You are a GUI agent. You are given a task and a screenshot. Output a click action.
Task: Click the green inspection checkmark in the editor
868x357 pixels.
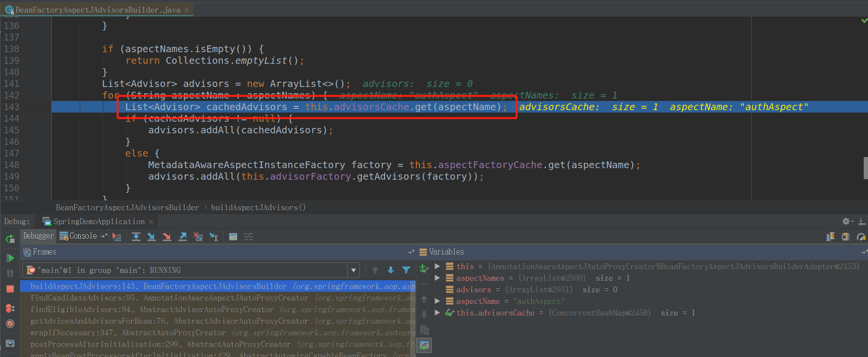864,21
